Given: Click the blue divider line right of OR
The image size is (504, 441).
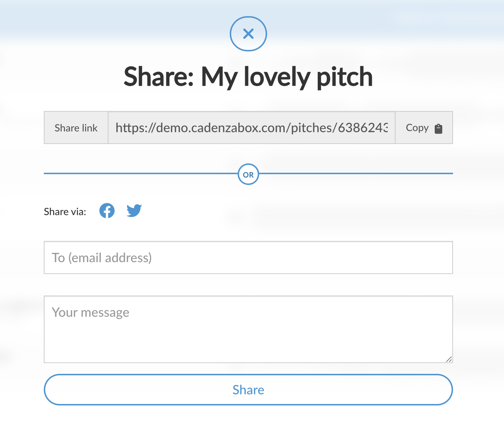Looking at the screenshot, I should [356, 173].
